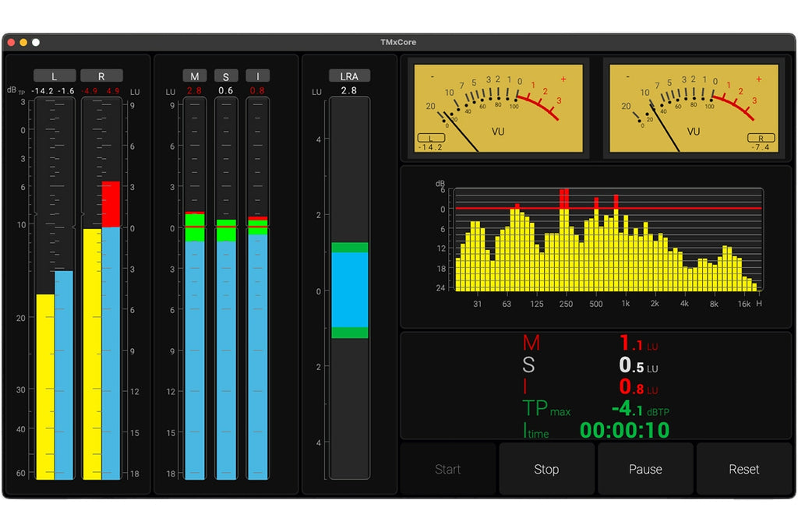
Task: Click the R channel true peak meter
Action: [x=101, y=288]
